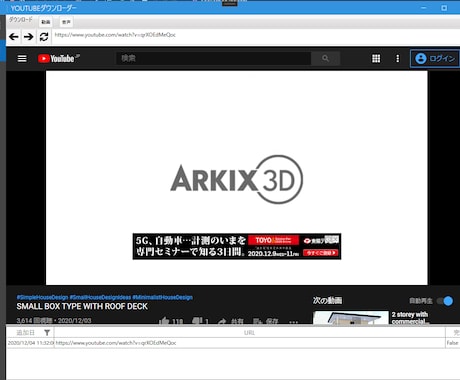This screenshot has height=380, width=460.
Task: Click the filter funnel icon in 追加日 column
Action: coord(47,332)
